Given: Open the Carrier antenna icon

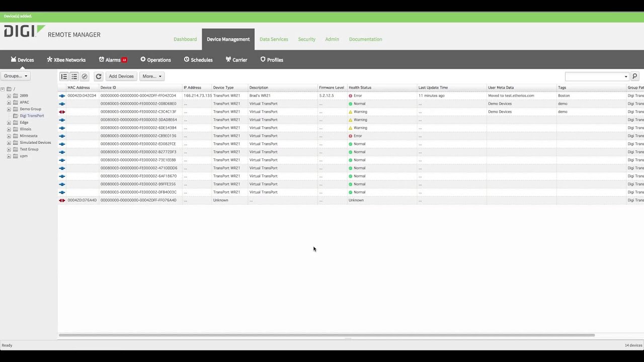Looking at the screenshot, I should [x=228, y=59].
